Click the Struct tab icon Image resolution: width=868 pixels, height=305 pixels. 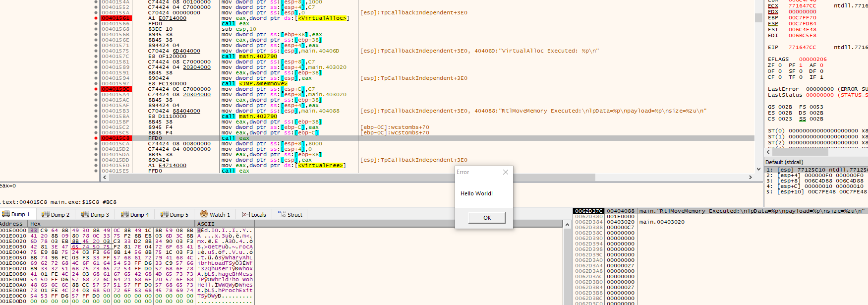click(x=282, y=215)
